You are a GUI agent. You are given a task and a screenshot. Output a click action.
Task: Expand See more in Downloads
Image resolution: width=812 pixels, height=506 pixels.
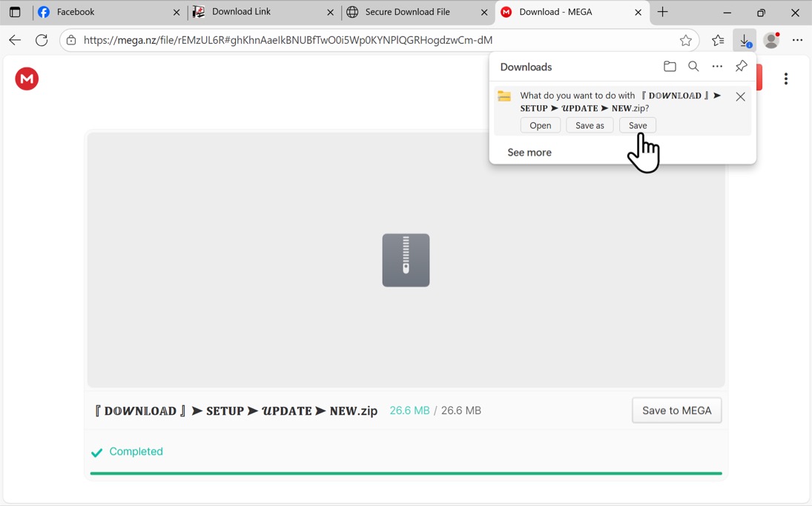click(x=529, y=153)
